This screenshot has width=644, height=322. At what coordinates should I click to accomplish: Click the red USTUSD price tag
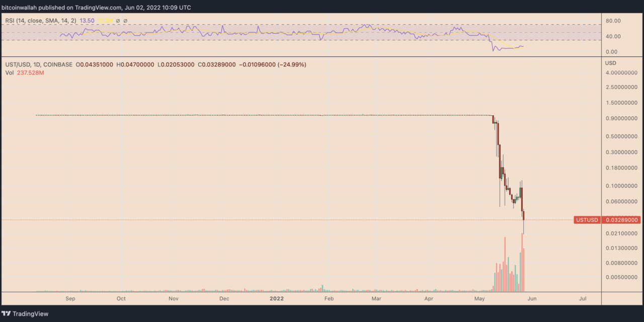point(587,220)
